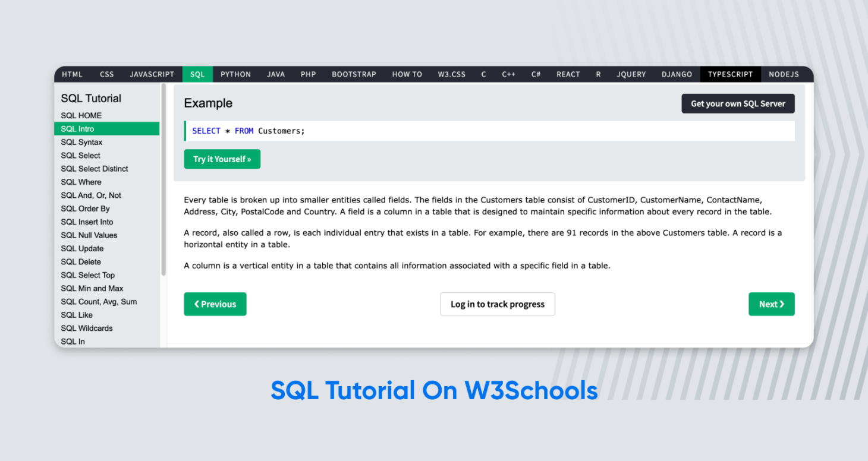Open SQL Wildcards from the sidebar
Viewport: 868px width, 461px height.
(87, 328)
